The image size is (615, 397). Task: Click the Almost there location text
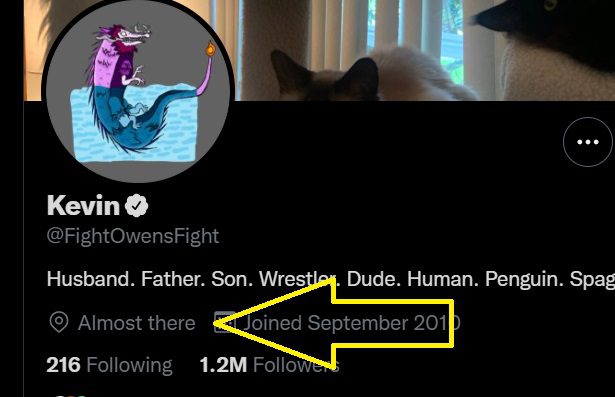[x=136, y=323]
